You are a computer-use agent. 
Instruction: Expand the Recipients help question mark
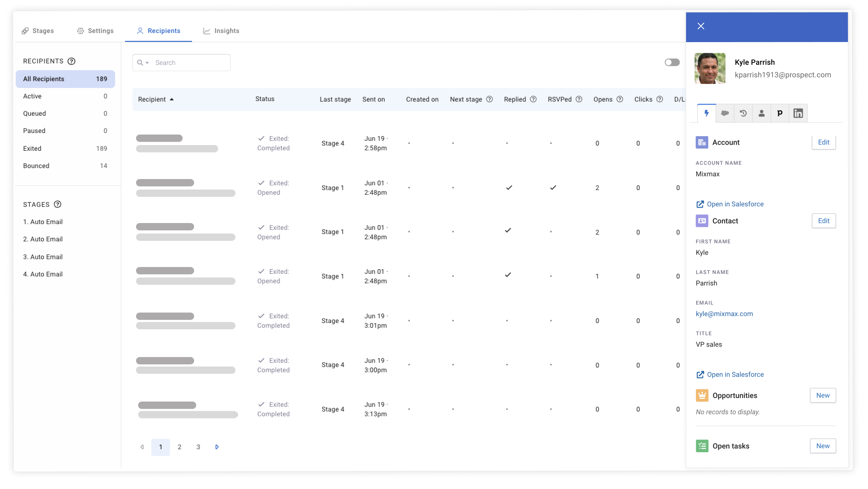[x=71, y=60]
